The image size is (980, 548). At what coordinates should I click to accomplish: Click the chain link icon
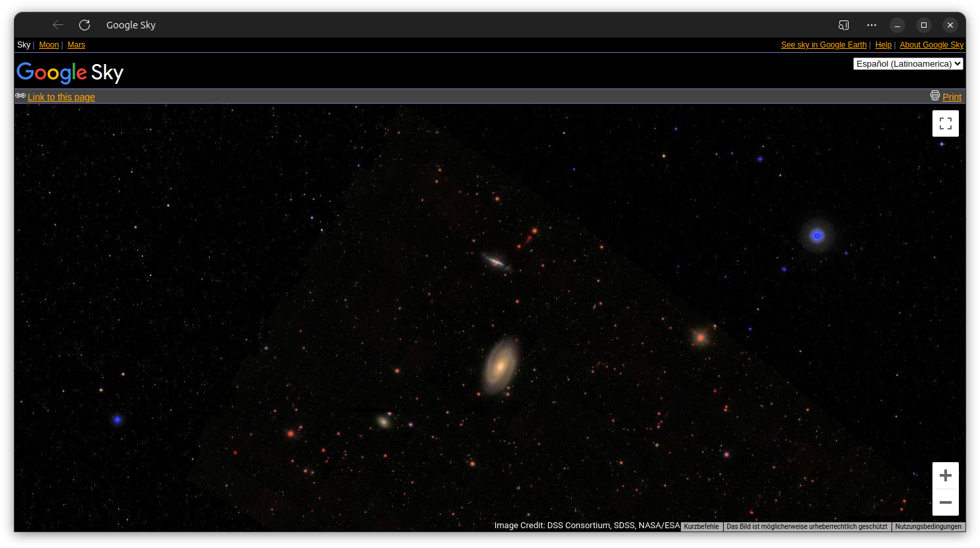pyautogui.click(x=20, y=96)
